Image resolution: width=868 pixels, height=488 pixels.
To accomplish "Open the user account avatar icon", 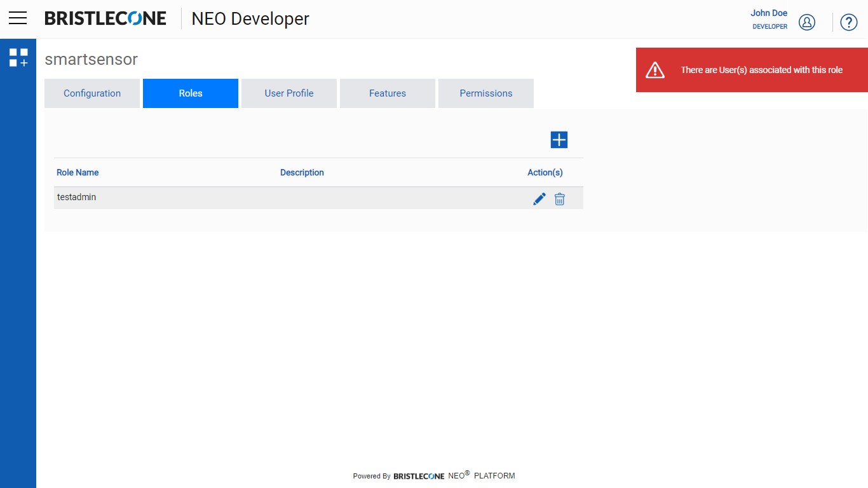I will pyautogui.click(x=806, y=22).
